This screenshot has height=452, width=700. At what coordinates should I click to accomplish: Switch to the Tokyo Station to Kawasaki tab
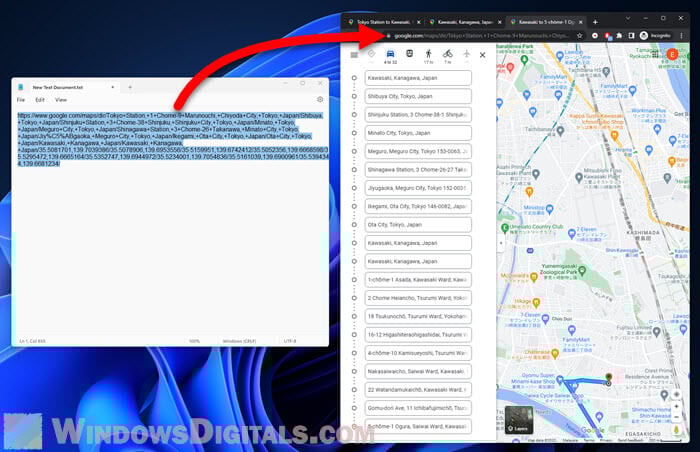[x=382, y=22]
